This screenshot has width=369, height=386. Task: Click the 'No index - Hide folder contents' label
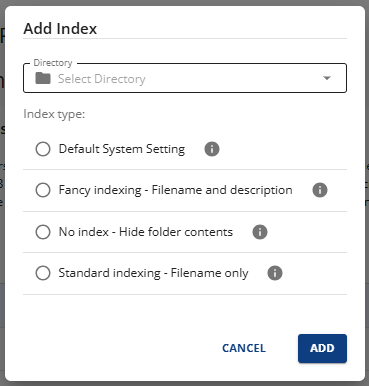(x=146, y=232)
